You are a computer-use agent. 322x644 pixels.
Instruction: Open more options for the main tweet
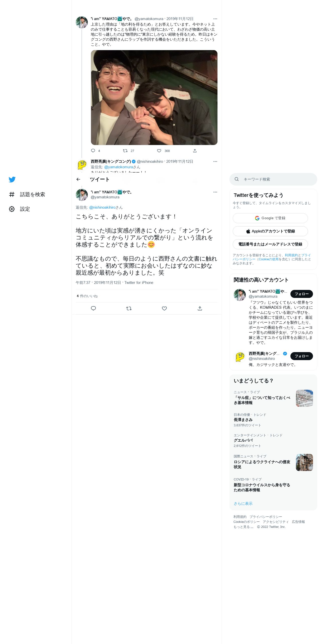click(215, 192)
